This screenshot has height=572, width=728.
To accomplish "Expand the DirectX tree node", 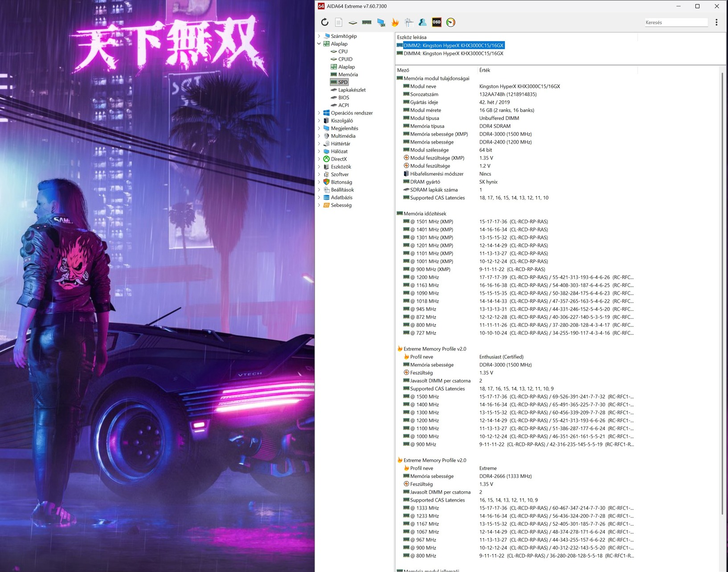I will [319, 159].
